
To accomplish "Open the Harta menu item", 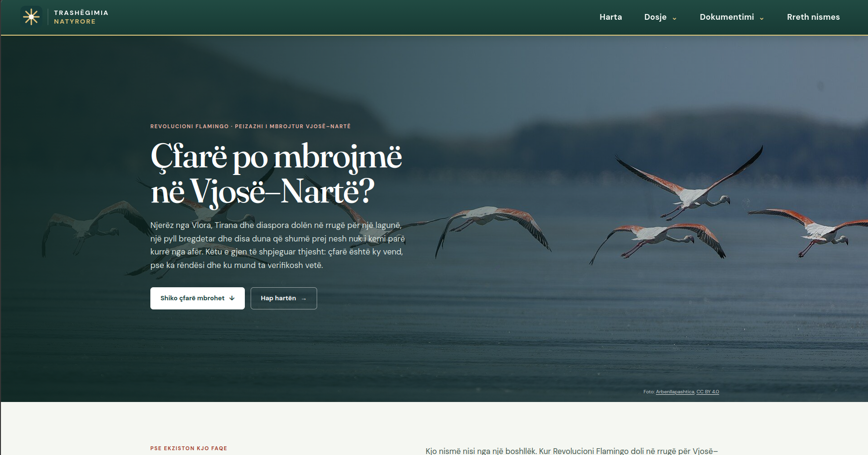I will (x=611, y=17).
